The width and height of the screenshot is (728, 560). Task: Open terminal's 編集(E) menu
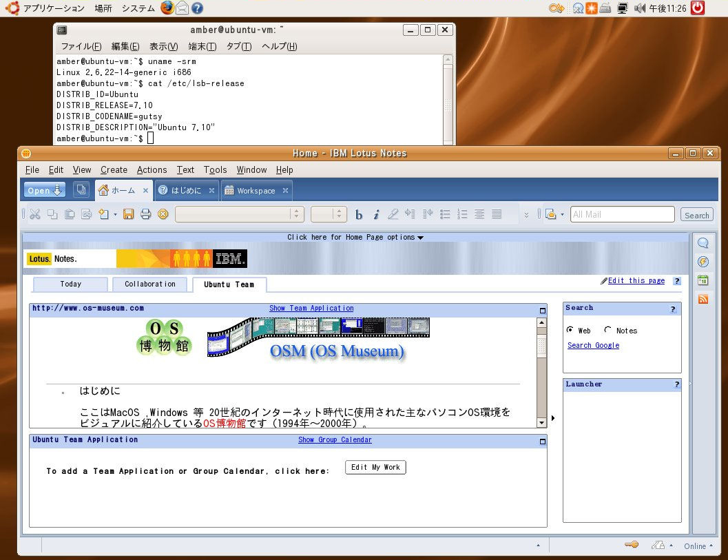coord(125,46)
